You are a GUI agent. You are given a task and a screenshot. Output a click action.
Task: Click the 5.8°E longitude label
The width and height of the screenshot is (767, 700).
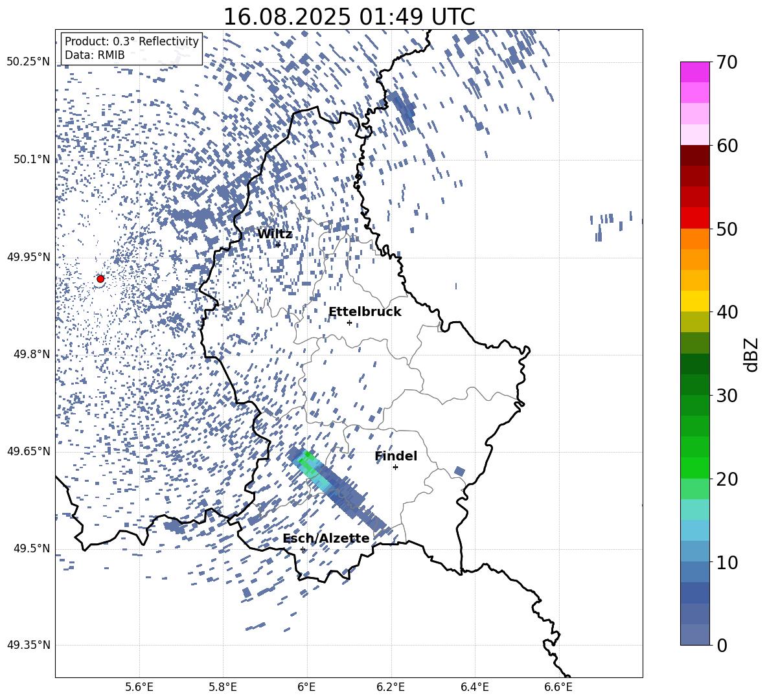point(223,687)
